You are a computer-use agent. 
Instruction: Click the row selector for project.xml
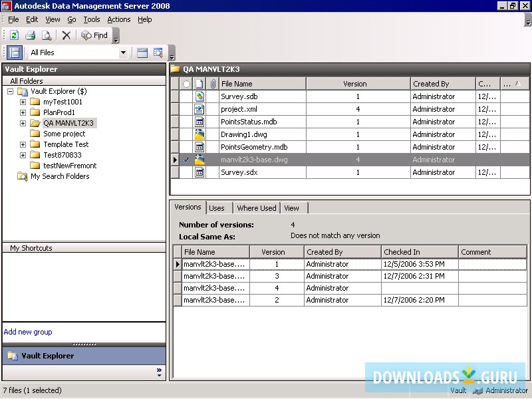[176, 109]
